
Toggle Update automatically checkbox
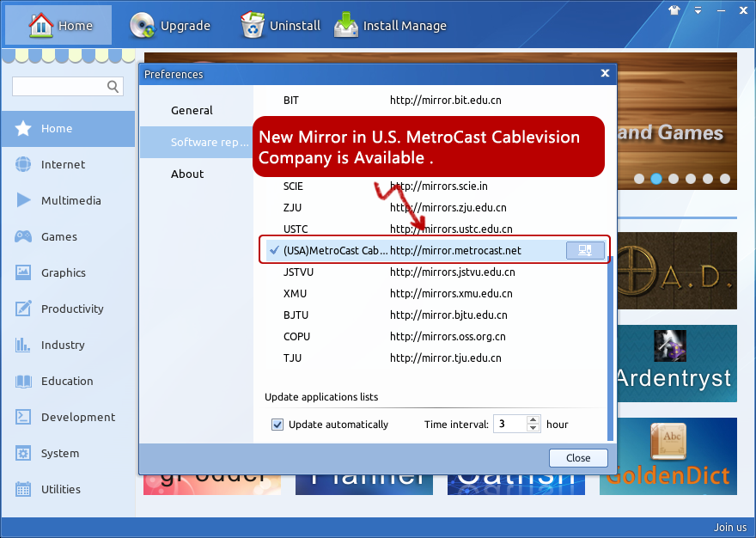[x=277, y=425]
